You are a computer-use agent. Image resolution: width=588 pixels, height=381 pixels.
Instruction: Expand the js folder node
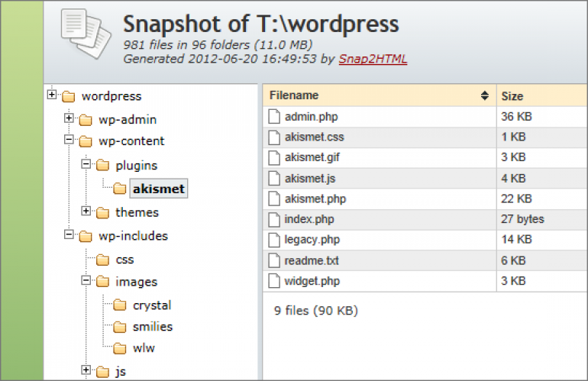click(x=86, y=370)
